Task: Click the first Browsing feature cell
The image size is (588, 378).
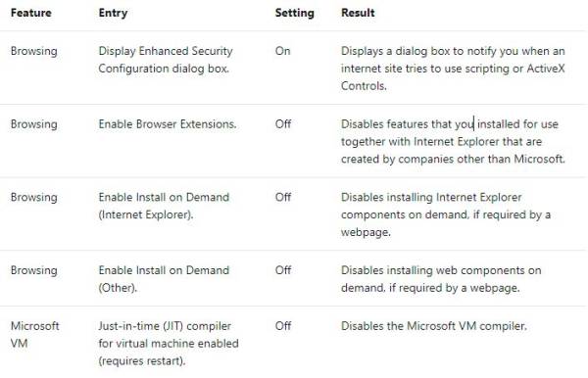Action: [x=33, y=51]
